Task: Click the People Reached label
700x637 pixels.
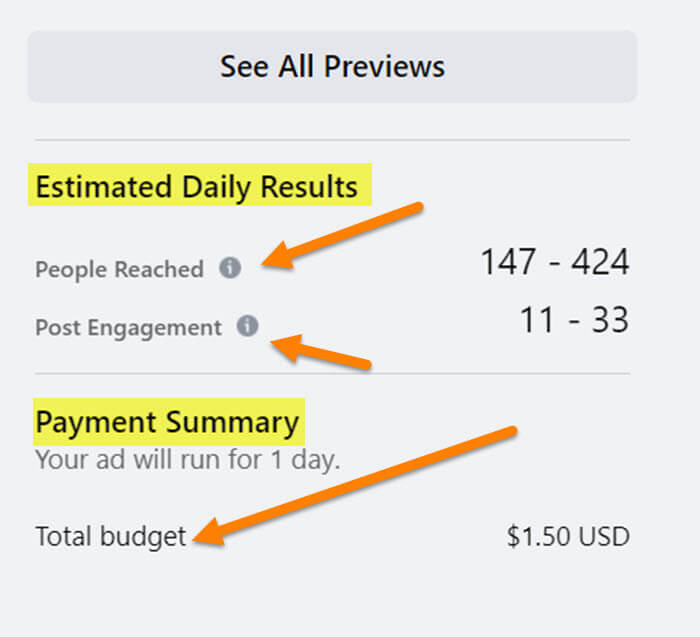Action: (x=119, y=269)
